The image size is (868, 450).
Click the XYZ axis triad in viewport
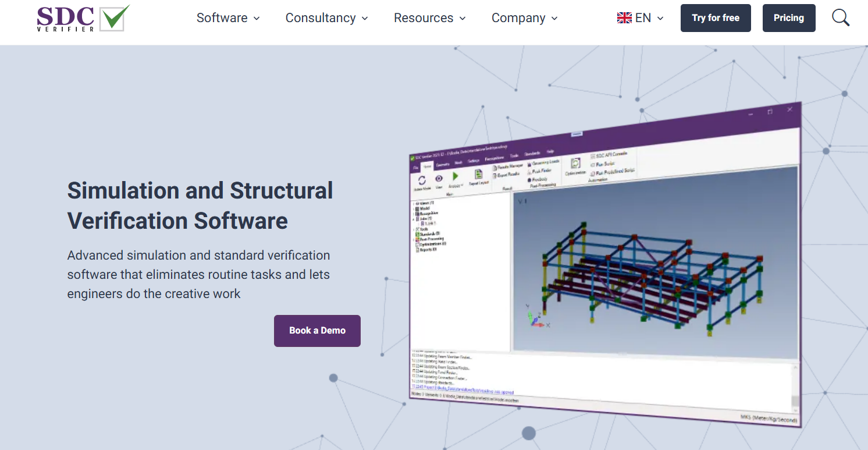[536, 316]
